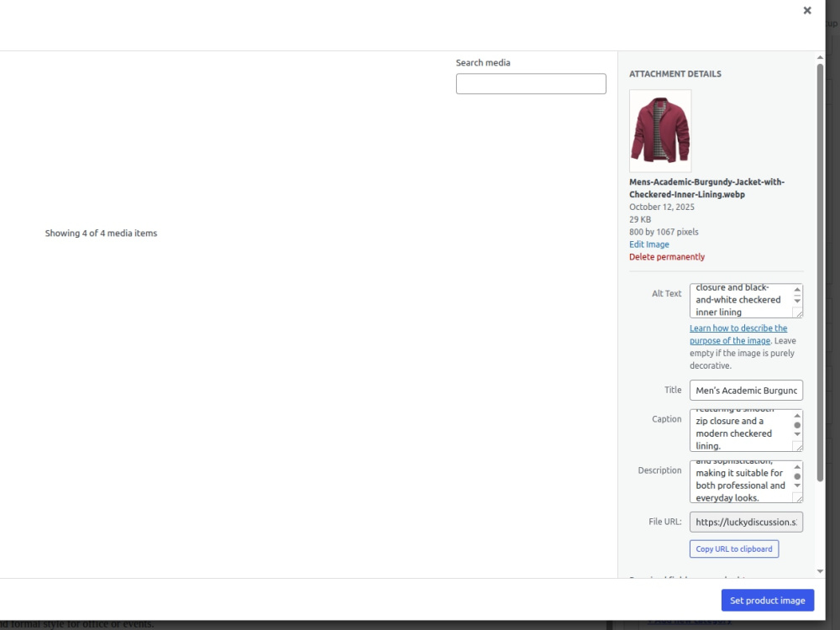840x630 pixels.
Task: Click the Search media label
Action: (483, 63)
